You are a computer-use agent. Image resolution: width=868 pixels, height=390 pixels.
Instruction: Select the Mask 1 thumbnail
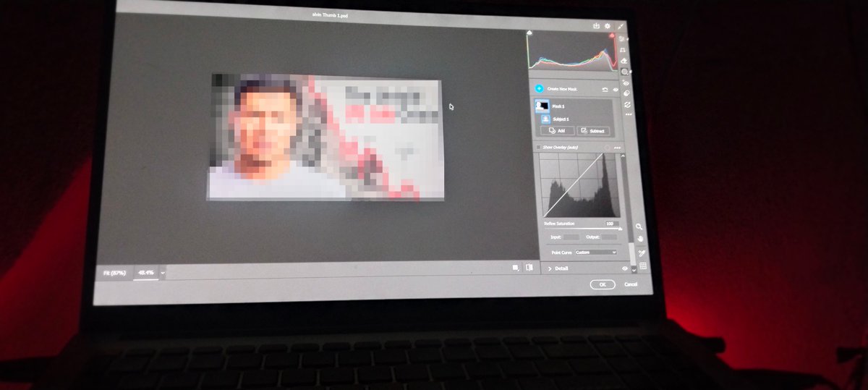(542, 106)
